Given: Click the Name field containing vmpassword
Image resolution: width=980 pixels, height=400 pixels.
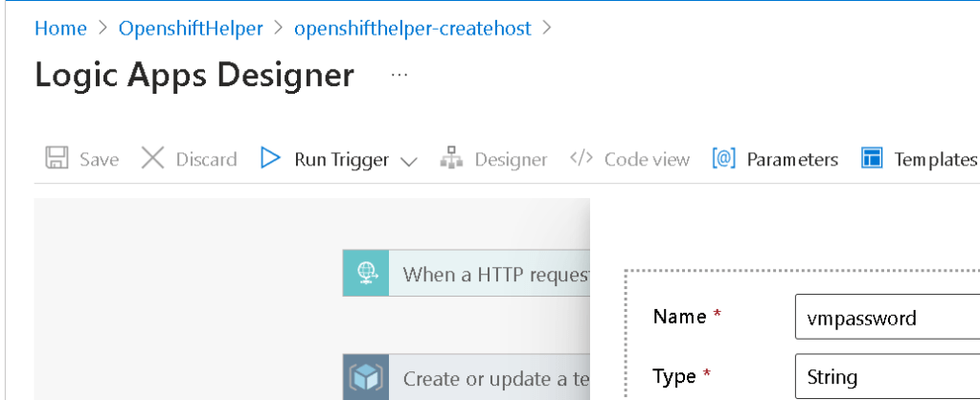Looking at the screenshot, I should (x=887, y=317).
